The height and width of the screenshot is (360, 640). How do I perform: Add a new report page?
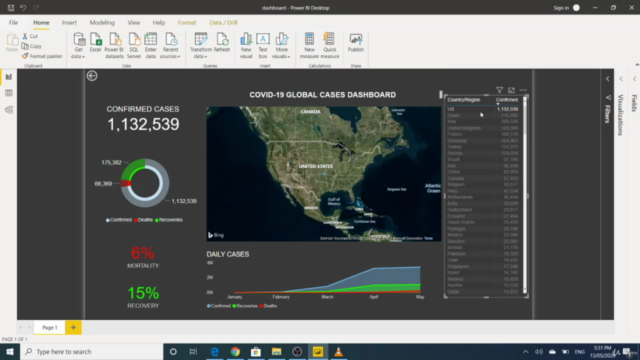(73, 327)
